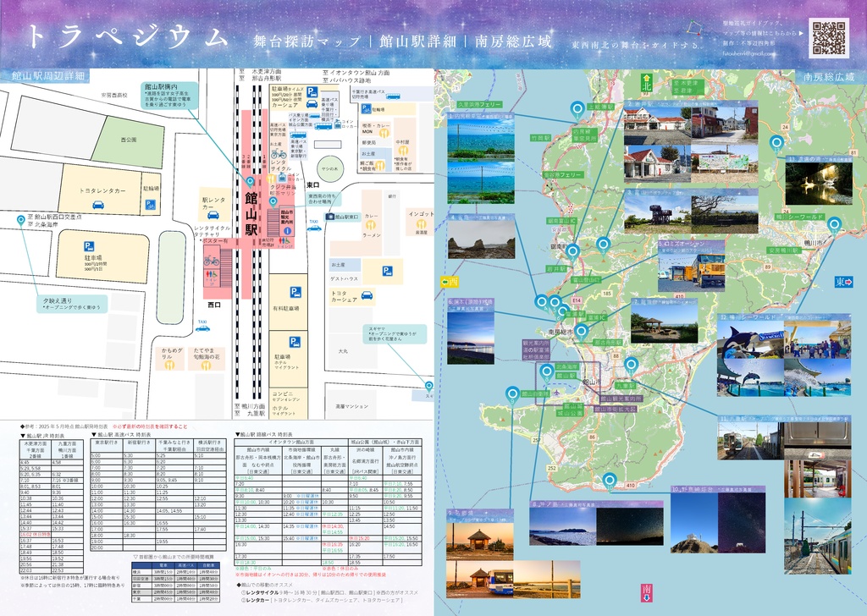Open the 野島崎灯台 lighthouse photo
Image resolution: width=867 pixels, height=616 pixels.
tap(694, 523)
